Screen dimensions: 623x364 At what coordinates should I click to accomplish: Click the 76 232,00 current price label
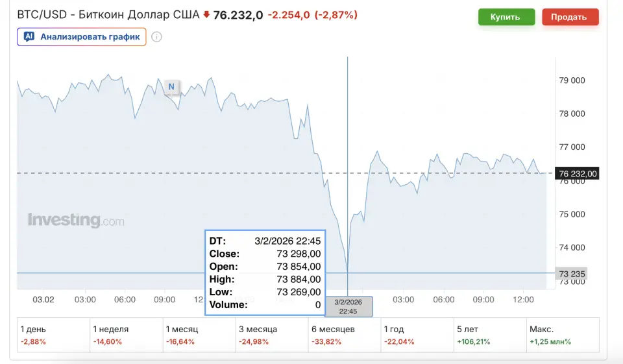coord(577,173)
